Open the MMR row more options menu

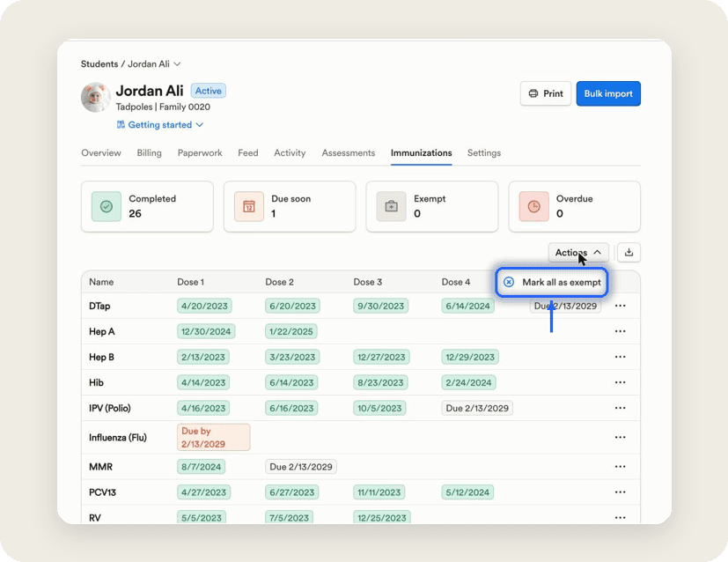point(620,466)
